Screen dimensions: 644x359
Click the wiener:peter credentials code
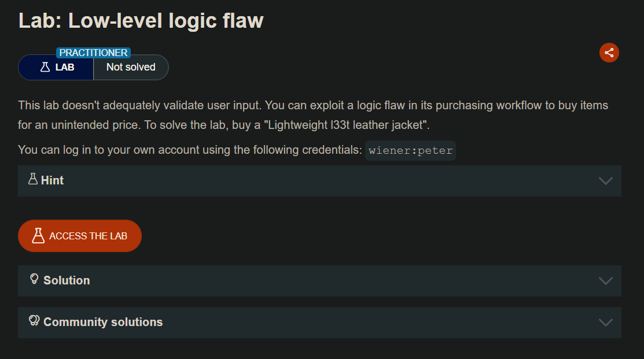(410, 151)
